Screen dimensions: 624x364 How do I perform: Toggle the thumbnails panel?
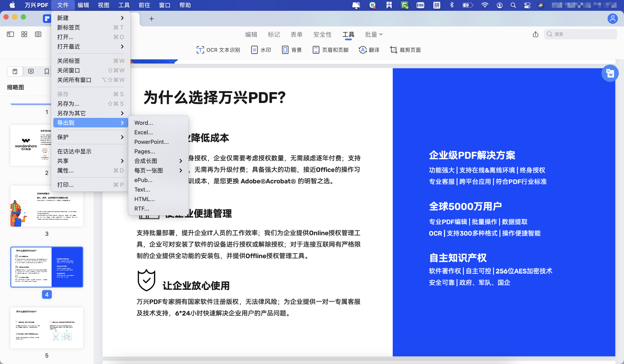tap(15, 71)
